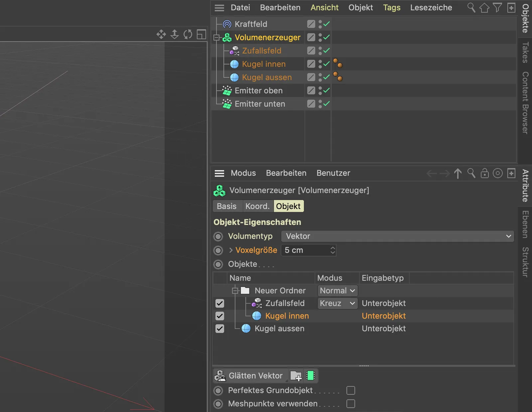The image size is (532, 412).
Task: Open the Datei menu
Action: 240,8
